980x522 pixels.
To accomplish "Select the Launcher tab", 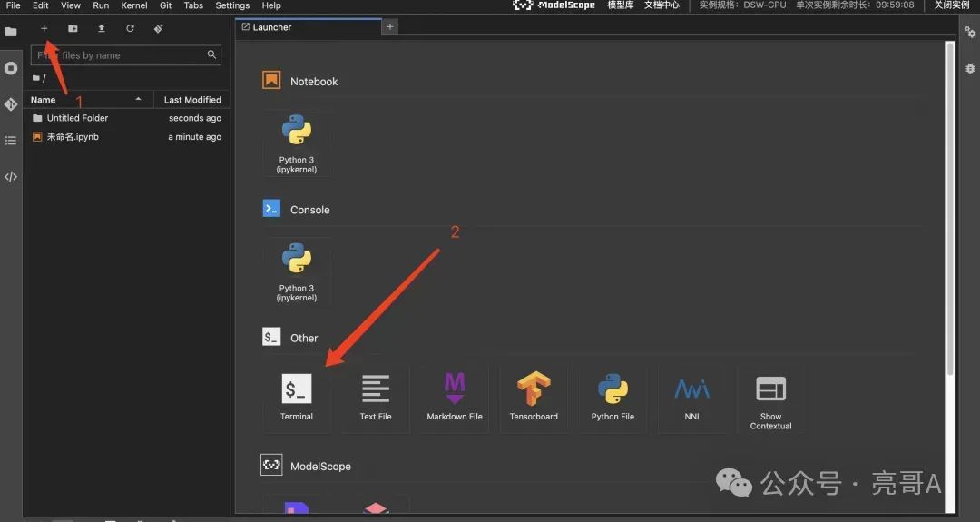I will (309, 27).
